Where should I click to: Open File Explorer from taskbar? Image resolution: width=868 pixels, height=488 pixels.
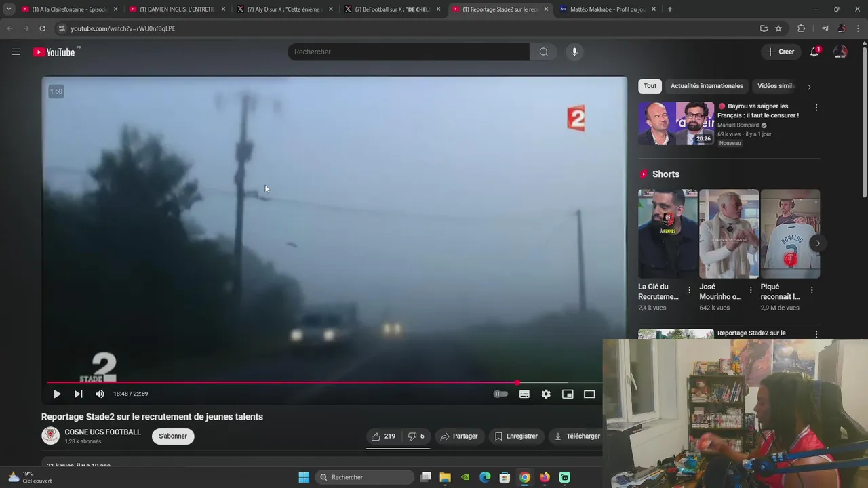coord(445,477)
